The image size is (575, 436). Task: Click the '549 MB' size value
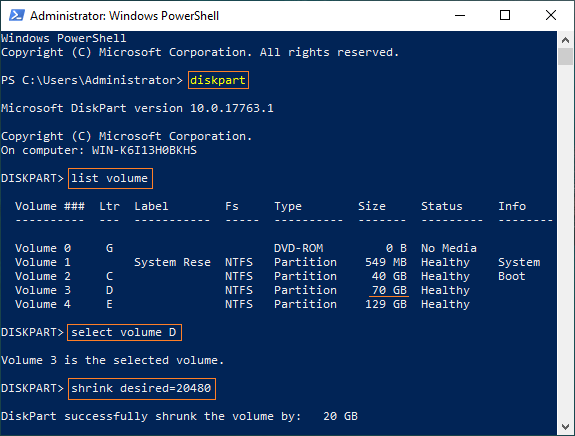click(386, 262)
